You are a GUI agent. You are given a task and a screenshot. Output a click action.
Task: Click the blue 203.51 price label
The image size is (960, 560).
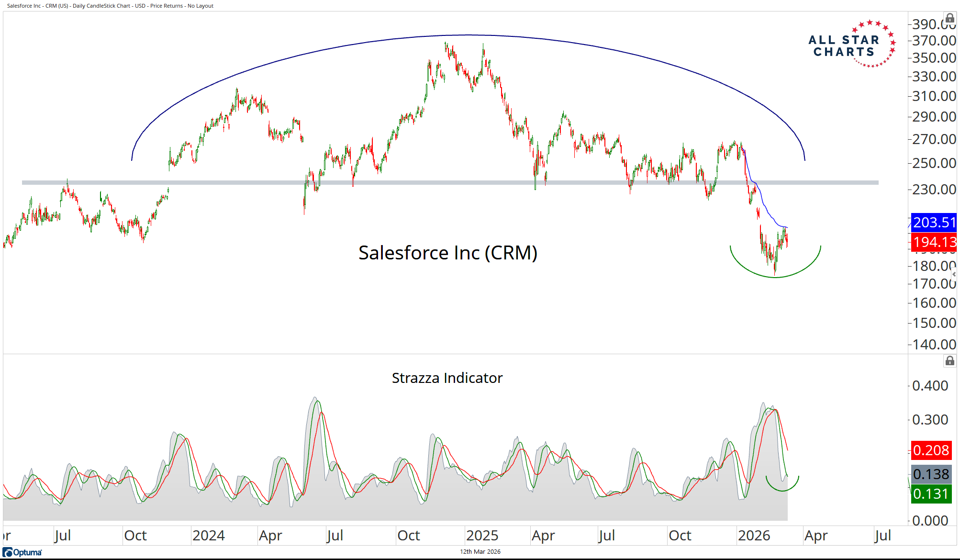(934, 223)
